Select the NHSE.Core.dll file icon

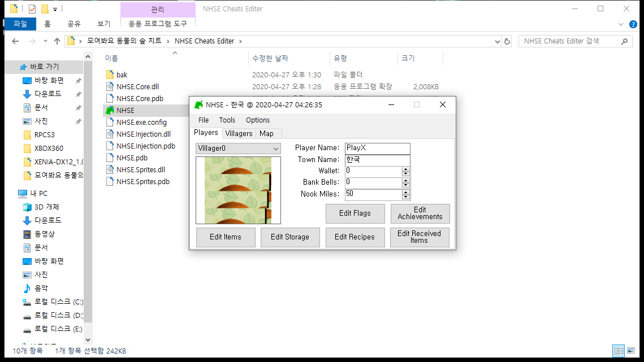point(110,86)
